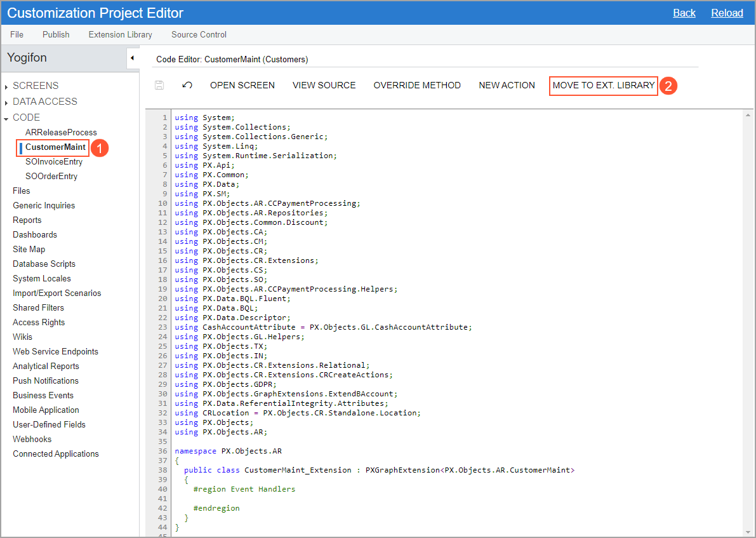Open the Extension Library menu
This screenshot has height=538, width=756.
pyautogui.click(x=120, y=34)
